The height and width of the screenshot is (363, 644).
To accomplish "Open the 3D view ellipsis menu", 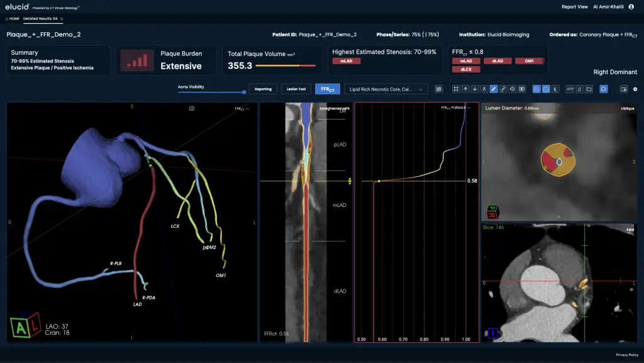I will pos(247,108).
